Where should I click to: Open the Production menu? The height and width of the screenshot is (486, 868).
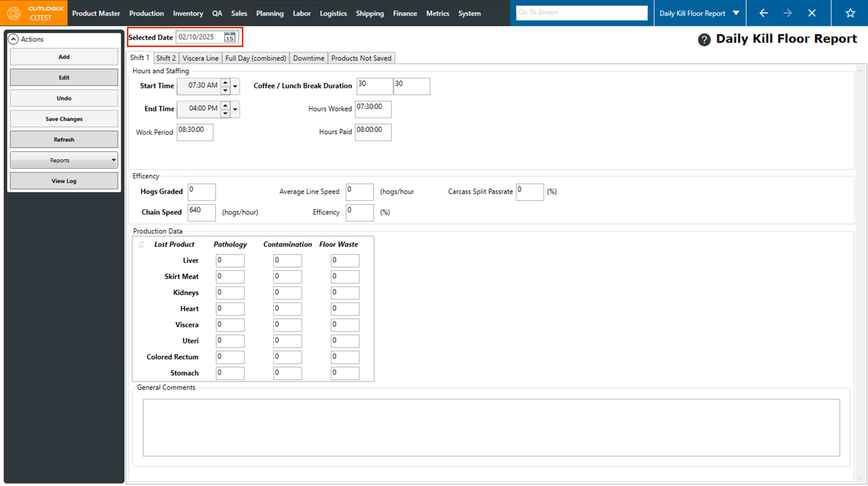(146, 13)
